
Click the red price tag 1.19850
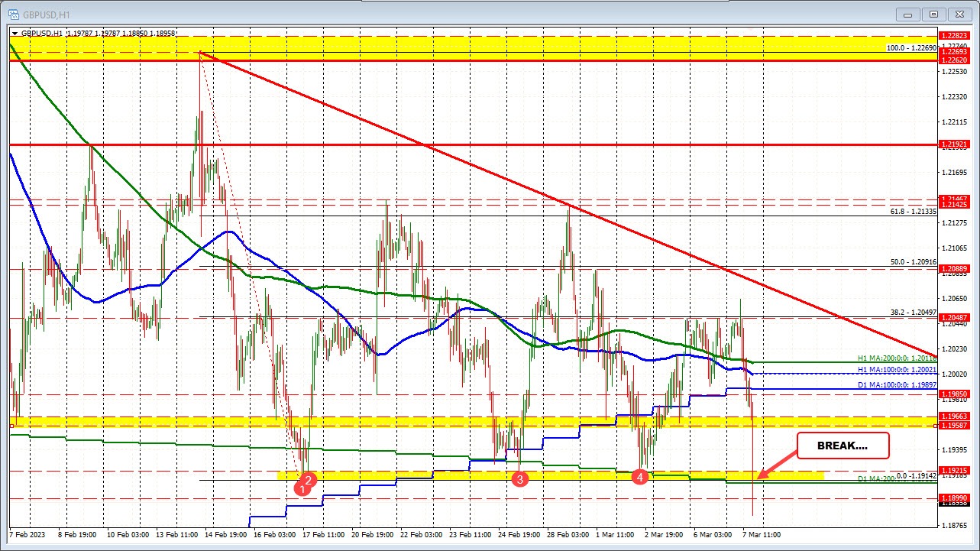point(955,394)
